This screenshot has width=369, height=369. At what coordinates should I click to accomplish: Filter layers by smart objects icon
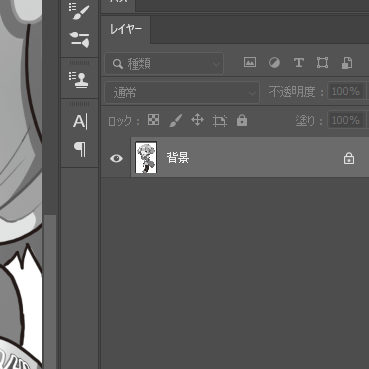347,63
